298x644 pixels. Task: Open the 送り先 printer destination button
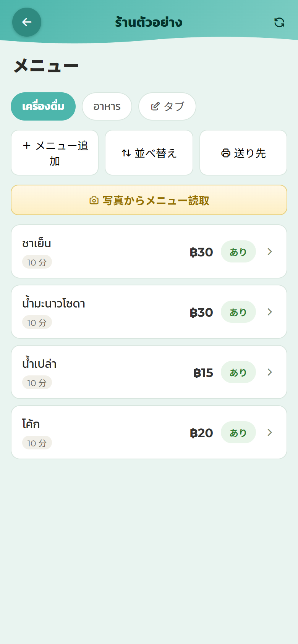pos(243,153)
